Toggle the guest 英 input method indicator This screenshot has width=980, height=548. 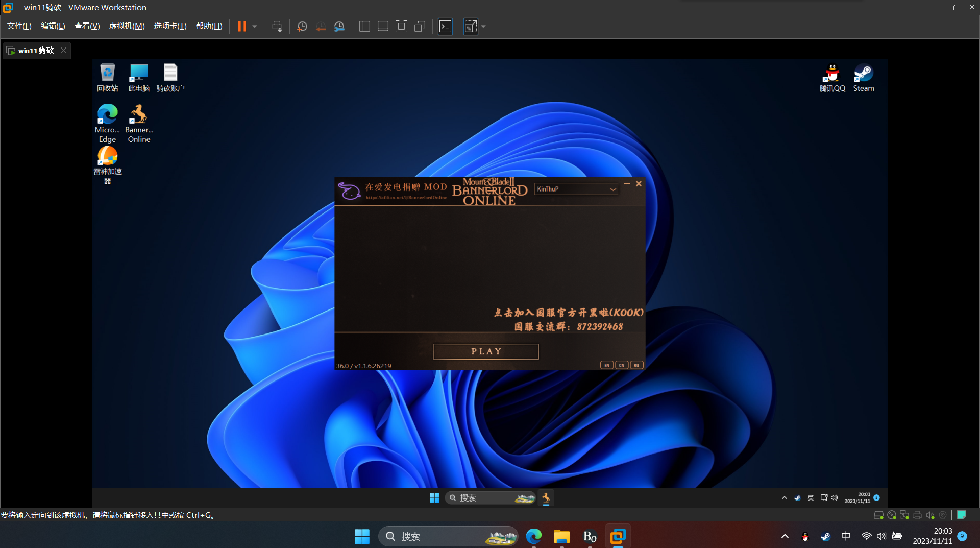(811, 498)
